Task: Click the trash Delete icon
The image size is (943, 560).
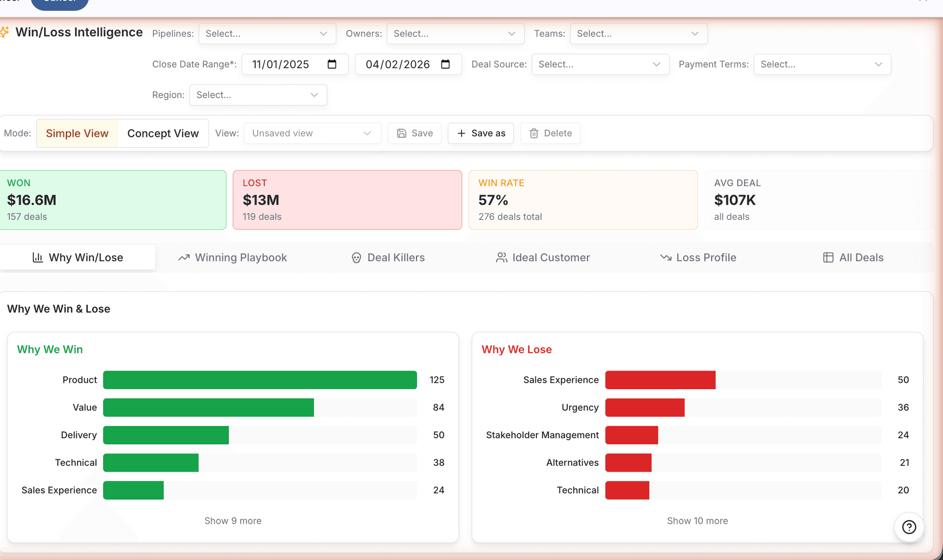Action: (534, 133)
